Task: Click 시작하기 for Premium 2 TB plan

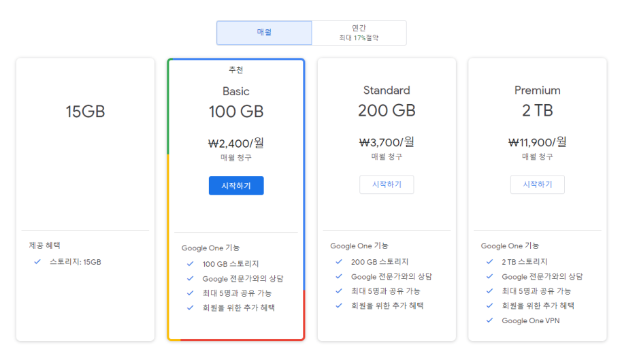Action: 538,184
